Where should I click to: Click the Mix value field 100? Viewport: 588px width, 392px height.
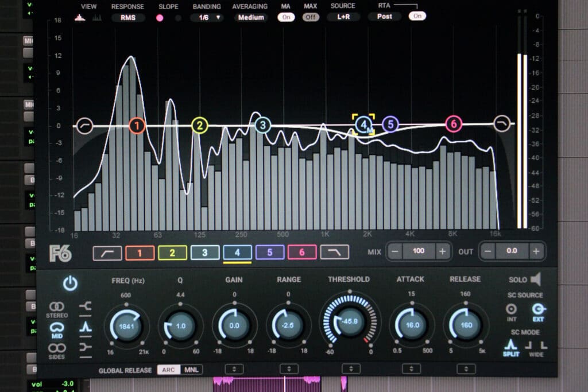419,251
